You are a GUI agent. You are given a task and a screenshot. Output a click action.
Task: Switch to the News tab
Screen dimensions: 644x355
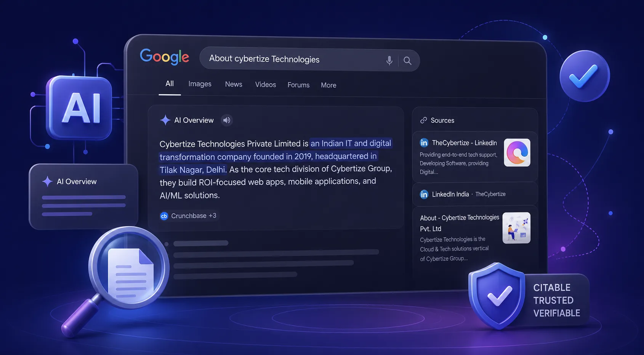pyautogui.click(x=234, y=84)
